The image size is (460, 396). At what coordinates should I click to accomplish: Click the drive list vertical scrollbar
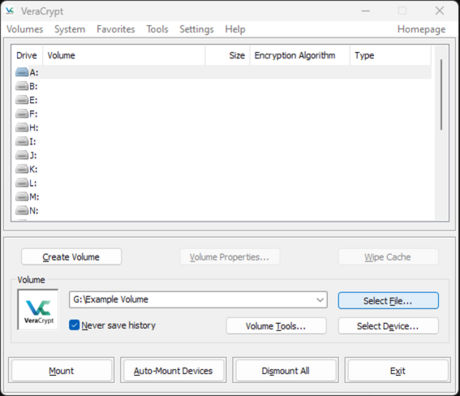tap(441, 133)
